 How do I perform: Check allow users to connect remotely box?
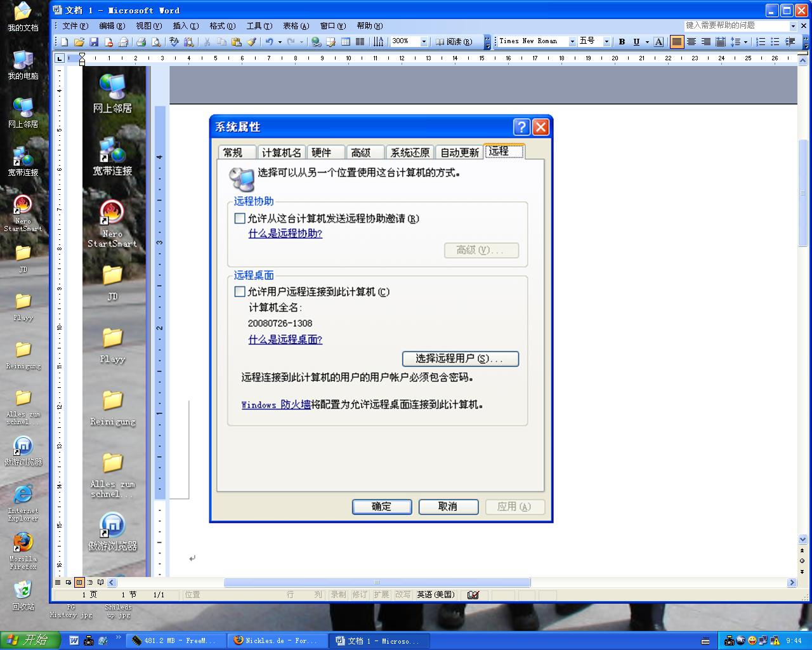[240, 292]
